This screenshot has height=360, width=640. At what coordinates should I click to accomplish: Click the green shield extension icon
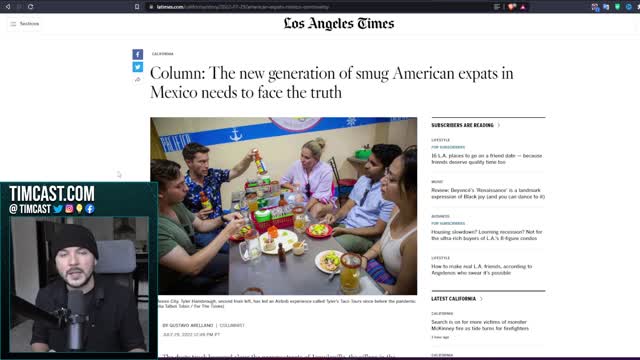(x=618, y=7)
